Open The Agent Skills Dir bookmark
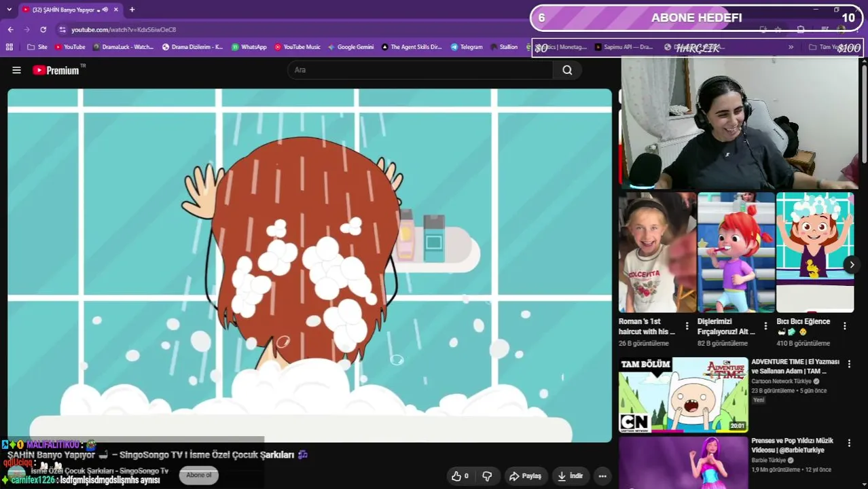This screenshot has height=489, width=868. tap(412, 47)
